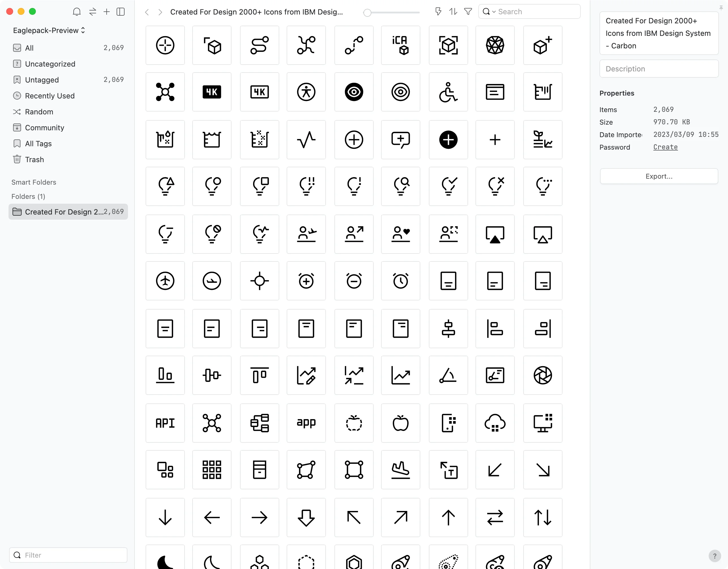Select the lightbulb with magnifier icon

(x=400, y=186)
